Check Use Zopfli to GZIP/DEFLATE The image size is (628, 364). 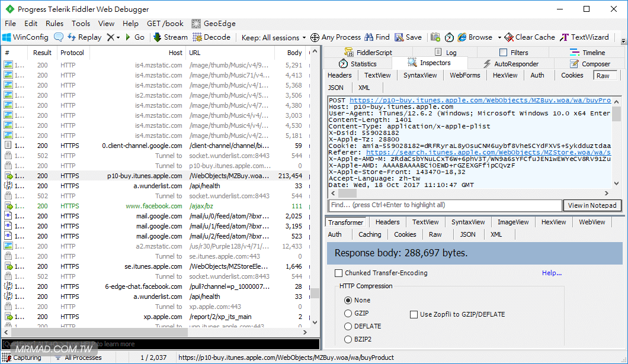point(414,314)
